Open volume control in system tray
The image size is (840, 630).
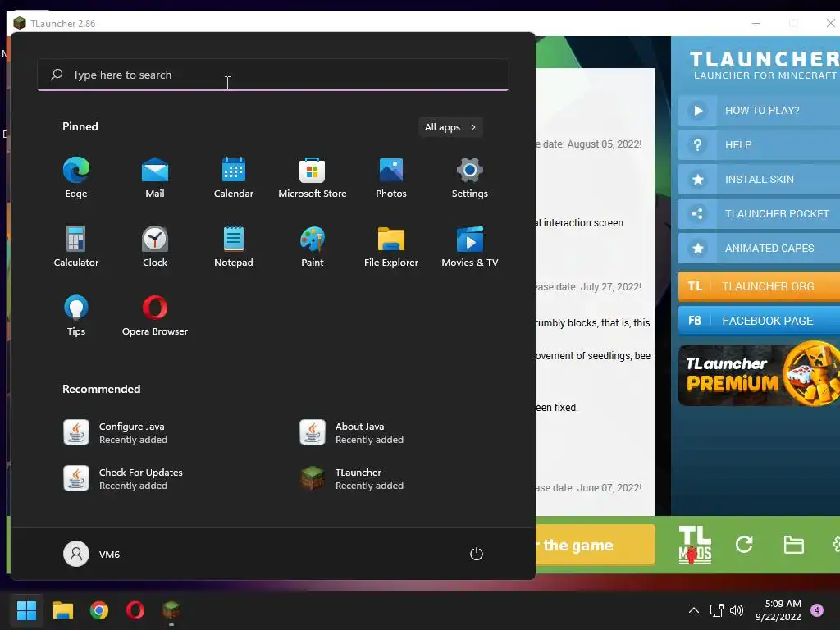(x=737, y=610)
